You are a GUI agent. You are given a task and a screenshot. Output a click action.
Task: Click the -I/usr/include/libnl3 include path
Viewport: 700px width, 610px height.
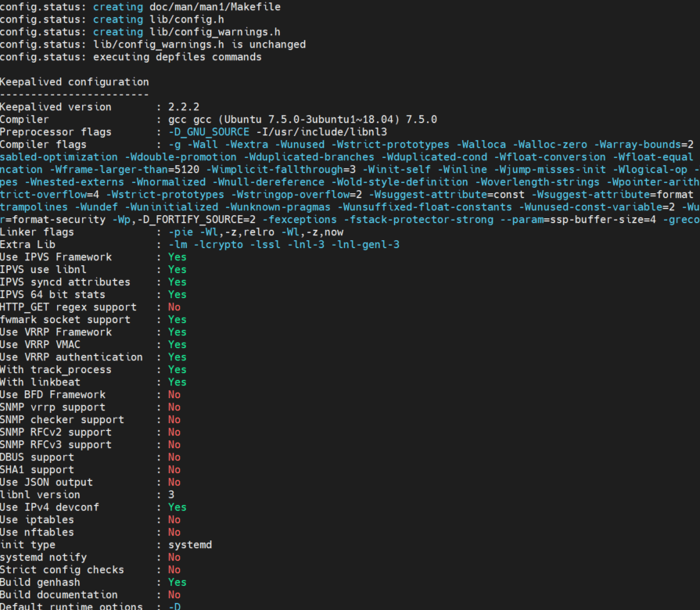pos(321,132)
